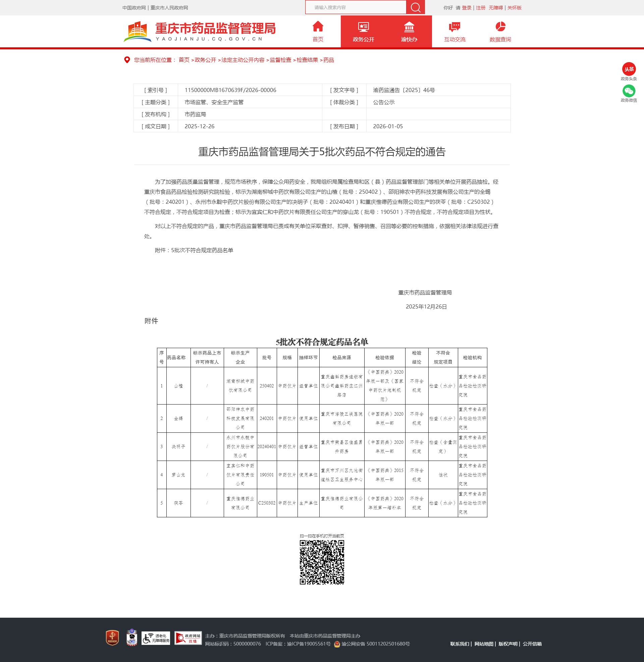Click the 登录 login link
The height and width of the screenshot is (662, 644).
467,8
